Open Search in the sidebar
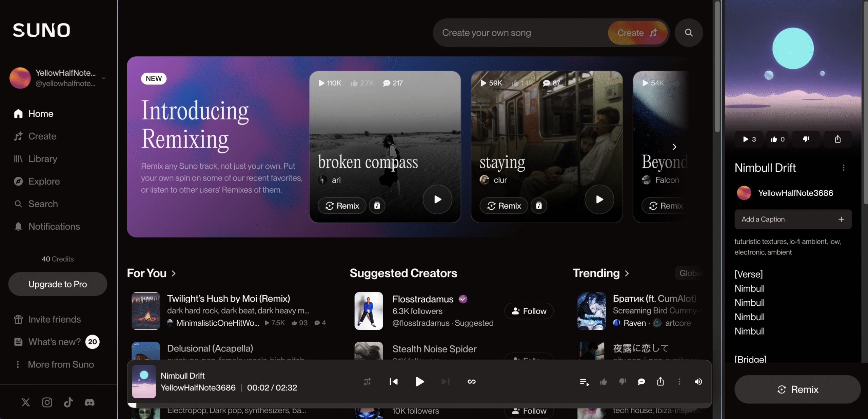This screenshot has width=868, height=419. [x=36, y=204]
